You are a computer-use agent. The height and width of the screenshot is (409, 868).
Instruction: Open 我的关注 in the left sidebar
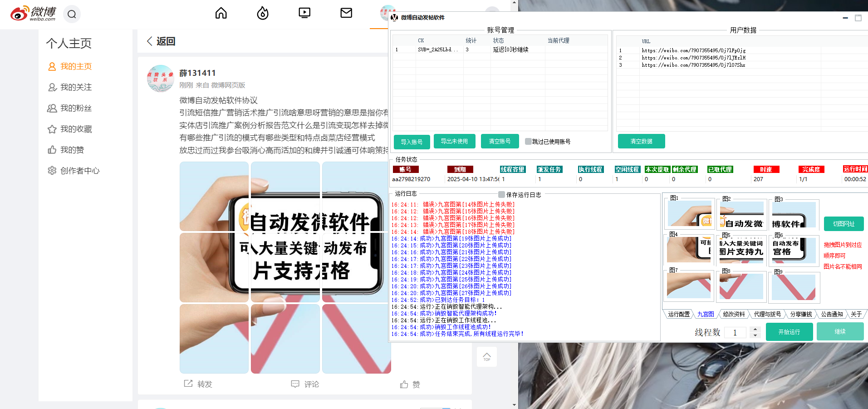(75, 87)
